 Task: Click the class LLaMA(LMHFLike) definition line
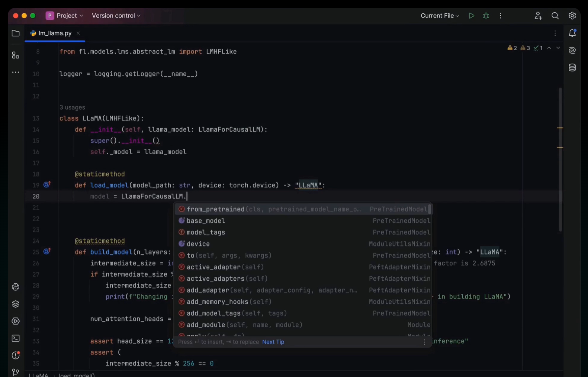coord(102,119)
